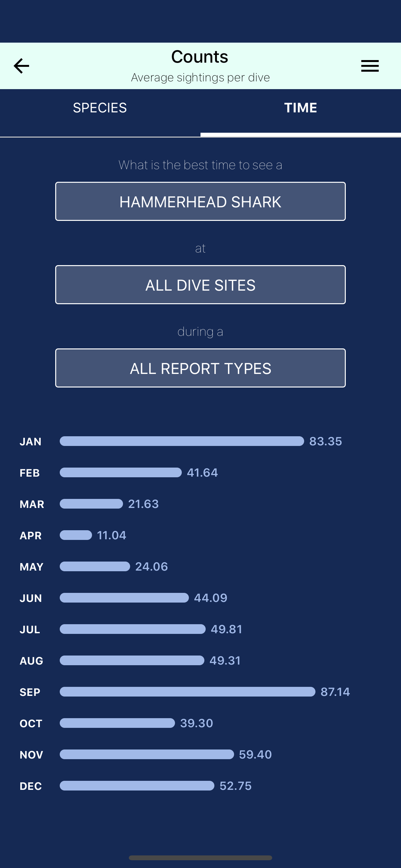Open the HAMMERHEAD SHARK species selector
Viewport: 401px width, 868px height.
[200, 201]
